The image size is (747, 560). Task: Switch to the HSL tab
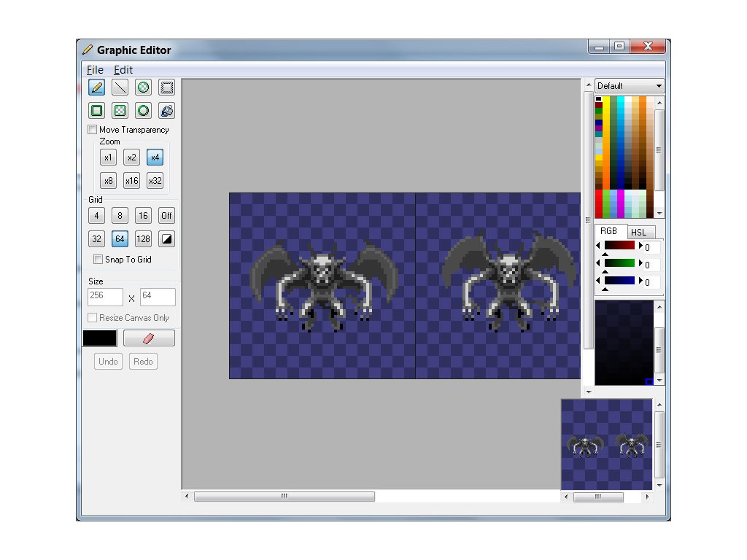point(638,232)
